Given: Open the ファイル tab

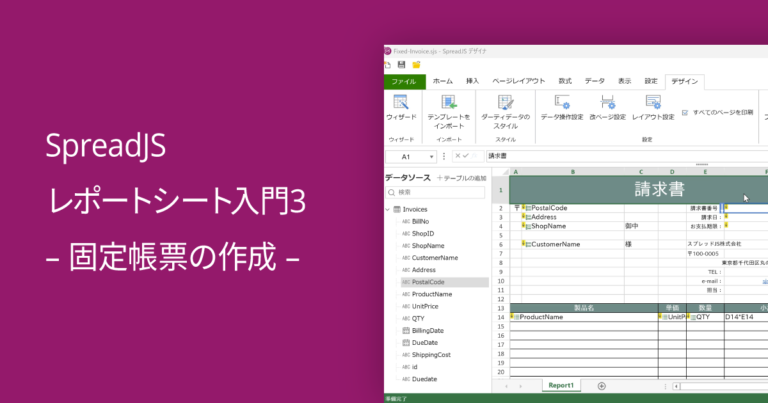Looking at the screenshot, I should pyautogui.click(x=404, y=81).
